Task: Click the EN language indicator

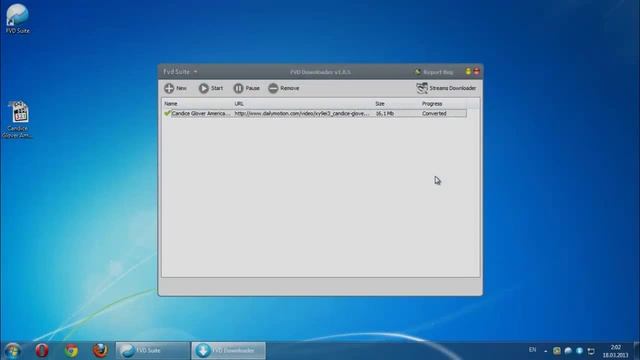Action: (532, 350)
